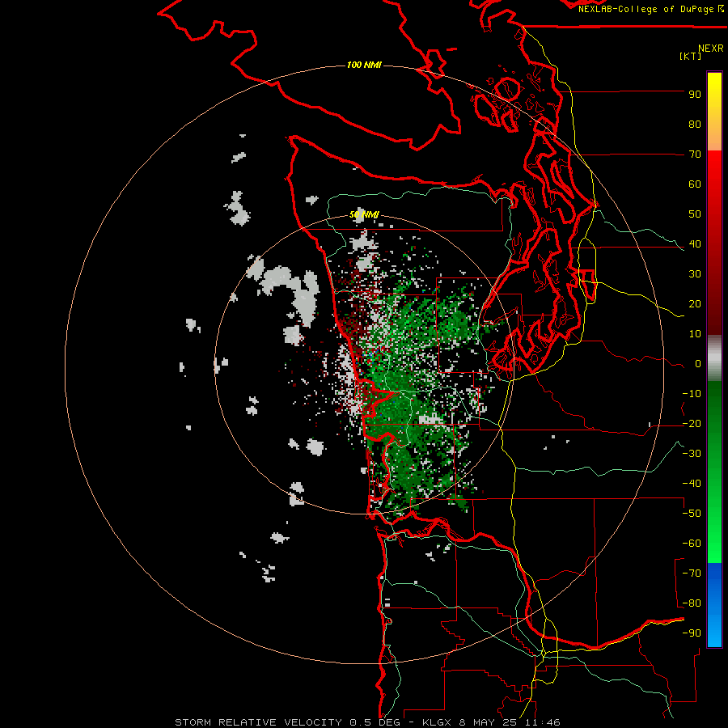Image resolution: width=728 pixels, height=728 pixels.
Task: Click the [KT] units label
Action: coord(691,56)
